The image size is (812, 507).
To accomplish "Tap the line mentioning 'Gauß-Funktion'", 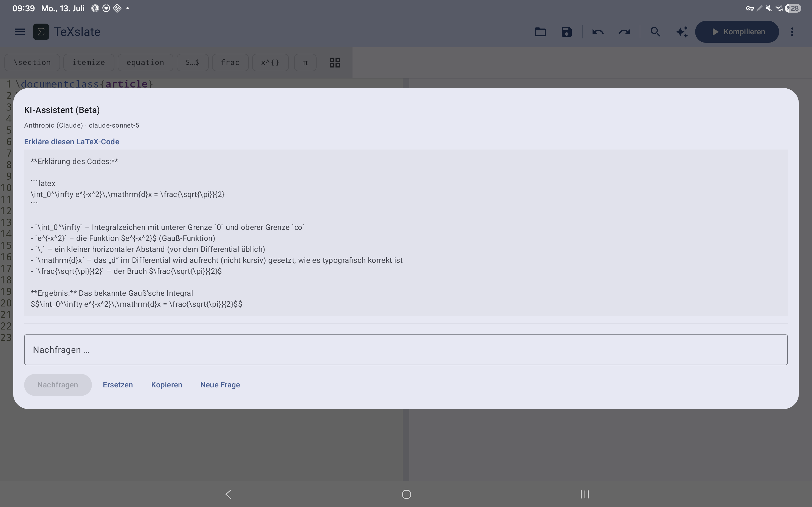I will (123, 238).
